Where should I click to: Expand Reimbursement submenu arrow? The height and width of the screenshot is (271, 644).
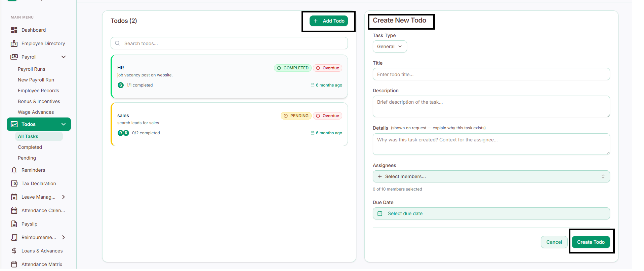pyautogui.click(x=64, y=237)
